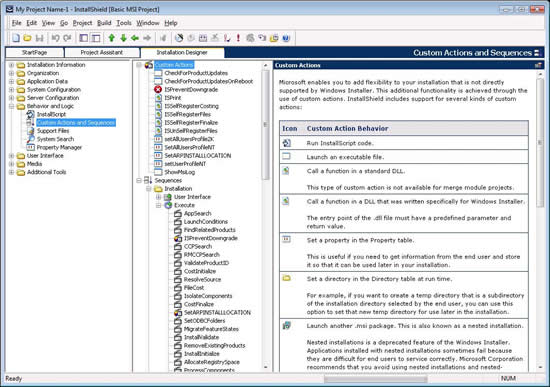Screen dimensions: 550x387
Task: Select the Installation Designer tab
Action: point(182,53)
